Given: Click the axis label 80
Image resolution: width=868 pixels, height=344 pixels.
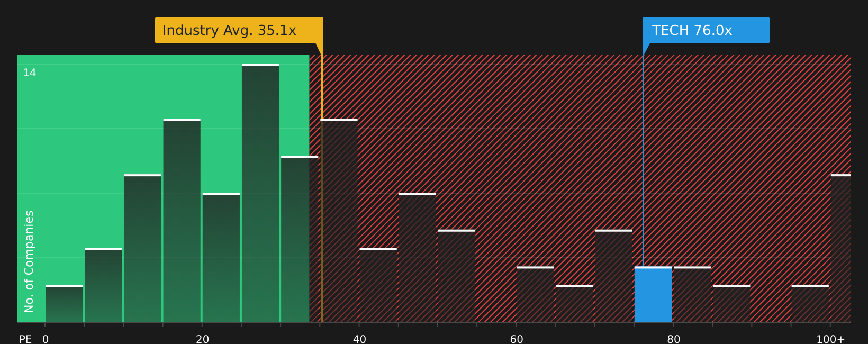Looking at the screenshot, I should pos(674,339).
